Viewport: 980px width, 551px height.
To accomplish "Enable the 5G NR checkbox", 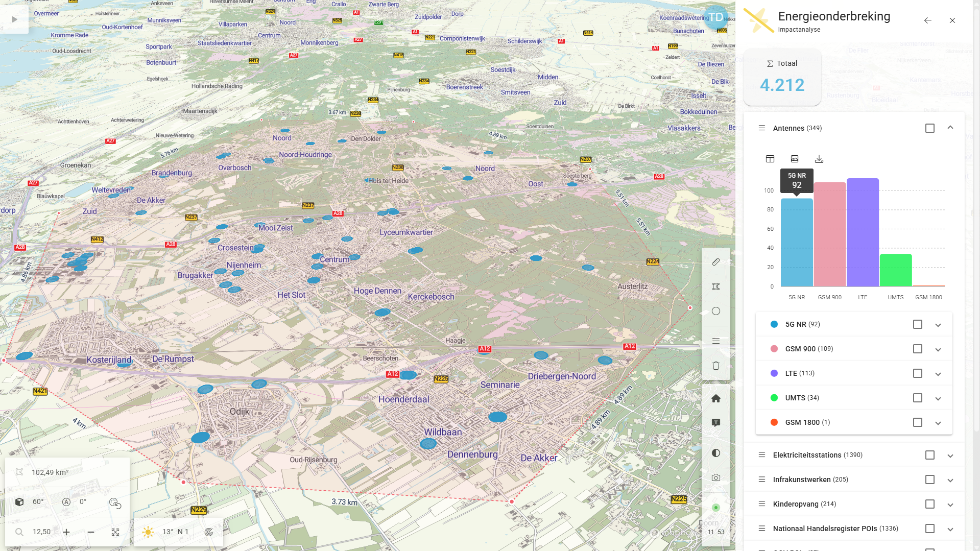I will pos(917,324).
